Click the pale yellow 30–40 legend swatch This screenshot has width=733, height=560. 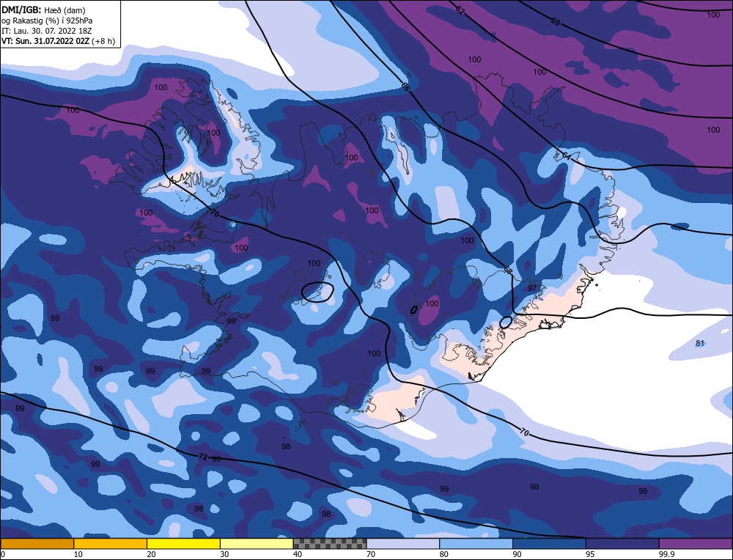(257, 543)
